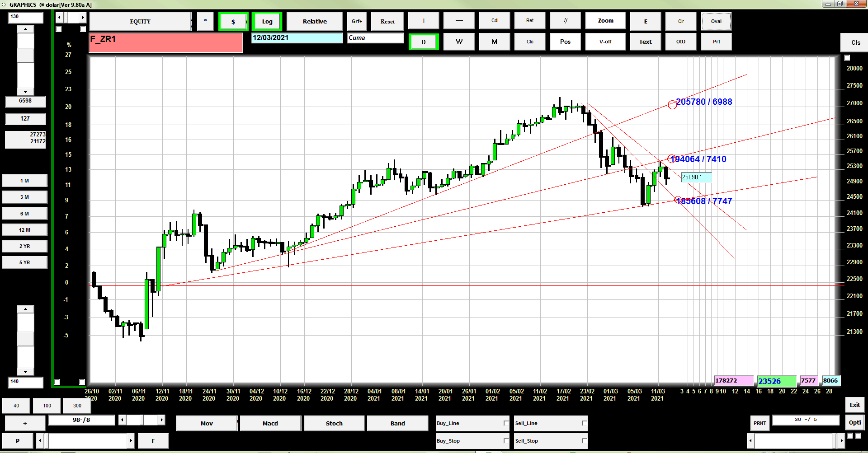Click the red circle marker at 194064 / 7410
868x453 pixels.
click(671, 159)
